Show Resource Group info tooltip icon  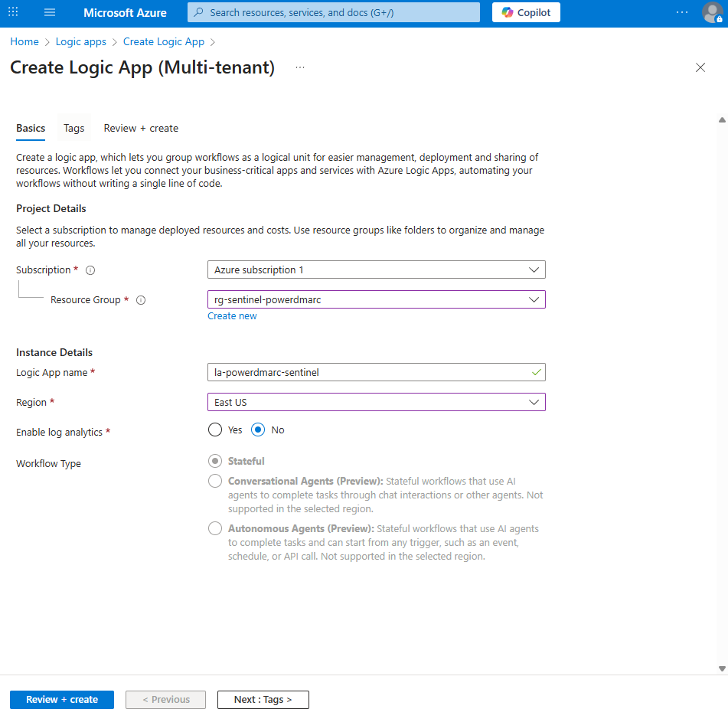pyautogui.click(x=141, y=300)
